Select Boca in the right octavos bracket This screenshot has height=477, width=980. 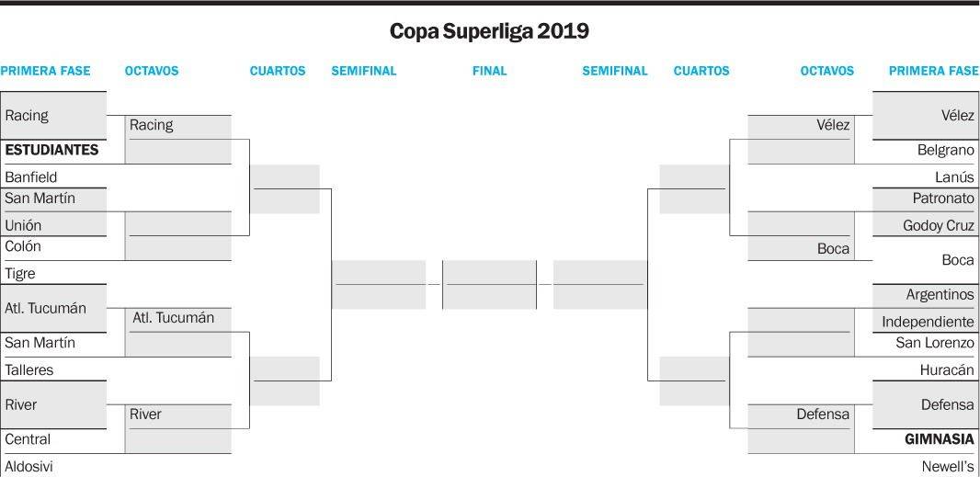pos(833,249)
